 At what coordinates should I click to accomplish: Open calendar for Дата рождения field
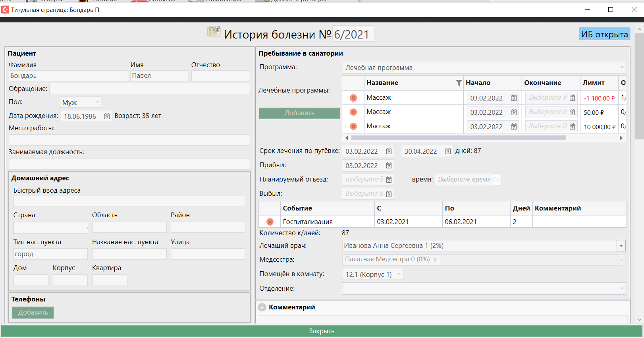pyautogui.click(x=107, y=116)
